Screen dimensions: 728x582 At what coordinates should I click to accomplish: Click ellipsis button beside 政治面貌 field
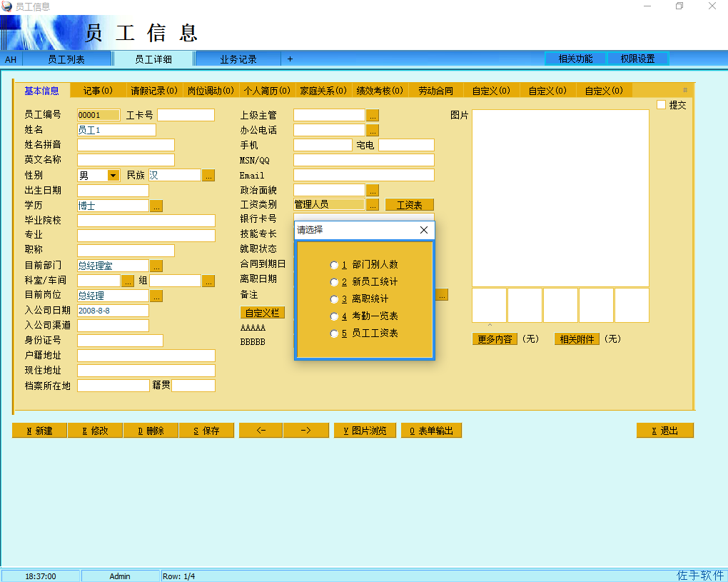(x=373, y=190)
